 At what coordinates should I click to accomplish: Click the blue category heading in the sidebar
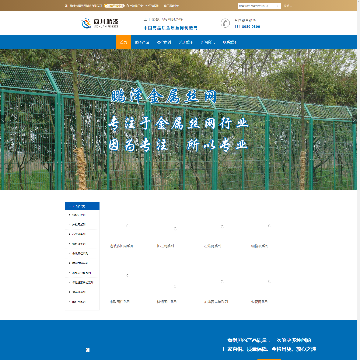tap(82, 206)
